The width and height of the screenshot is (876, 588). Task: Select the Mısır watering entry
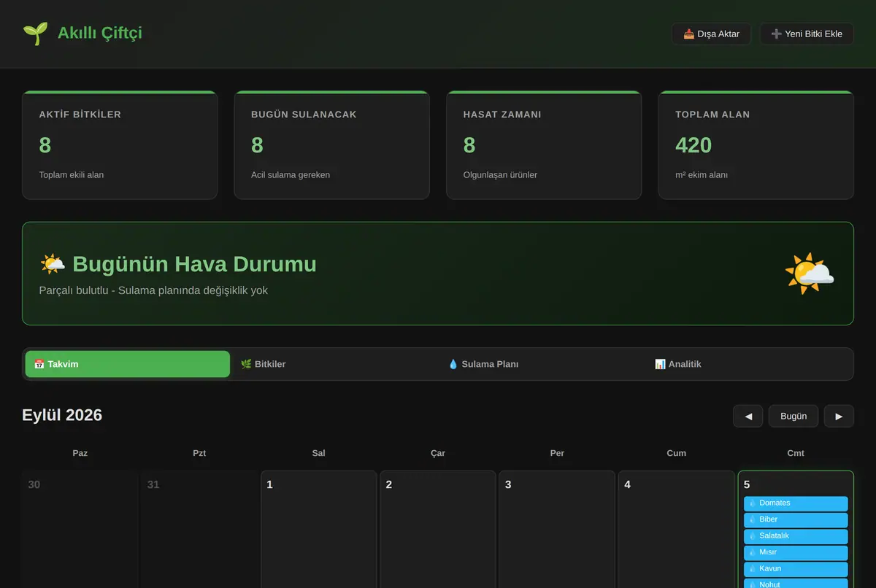(x=796, y=552)
